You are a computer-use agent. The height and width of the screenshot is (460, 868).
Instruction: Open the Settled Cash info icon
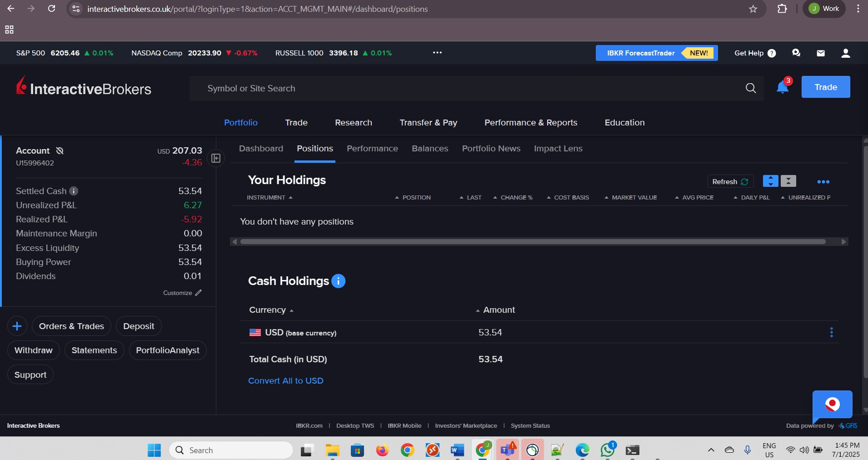point(74,191)
